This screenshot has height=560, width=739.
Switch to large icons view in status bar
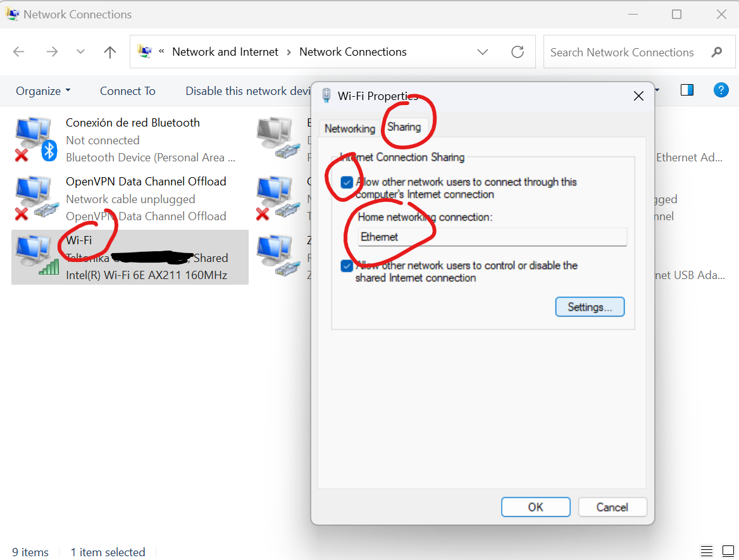click(x=729, y=551)
